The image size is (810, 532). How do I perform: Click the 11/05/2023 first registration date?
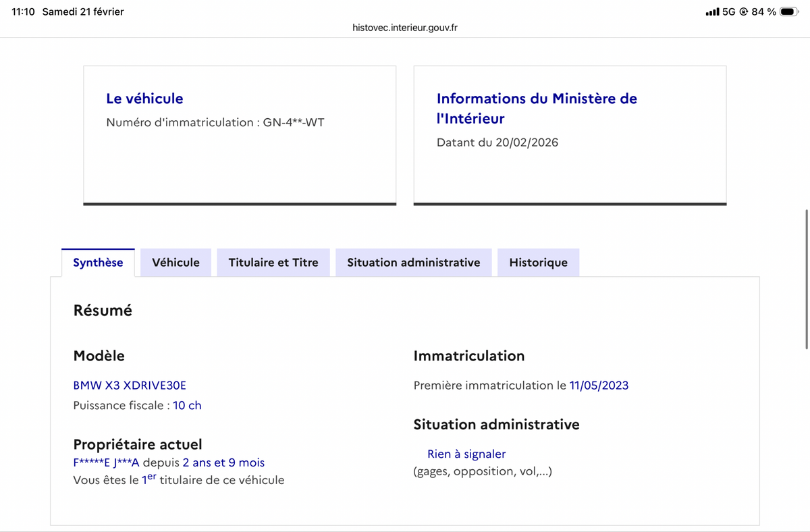599,385
